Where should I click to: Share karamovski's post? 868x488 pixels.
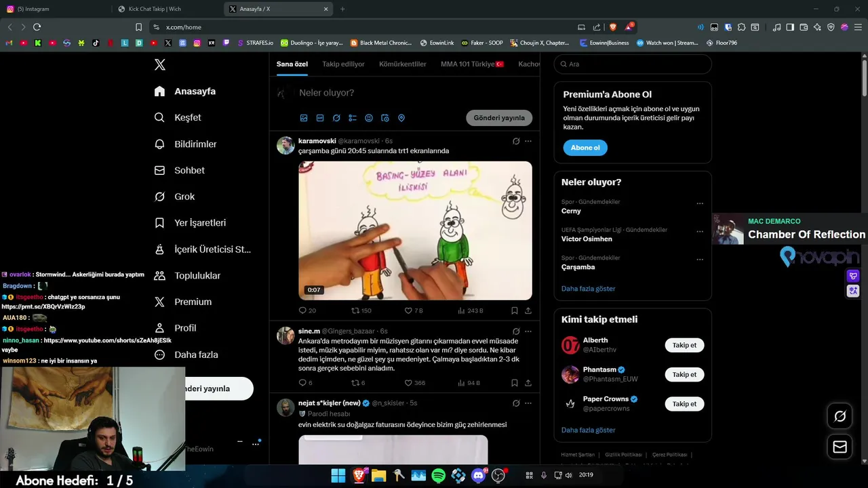click(x=528, y=310)
